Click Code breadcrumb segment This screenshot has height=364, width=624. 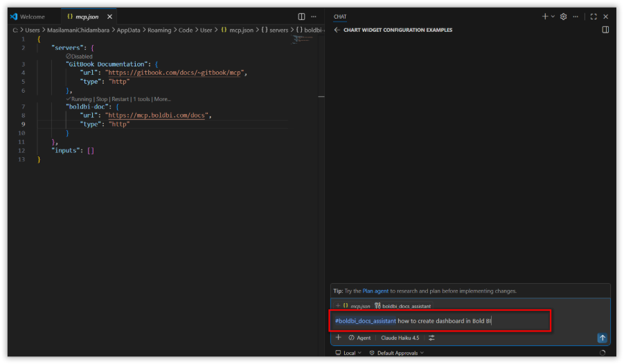[x=186, y=30]
